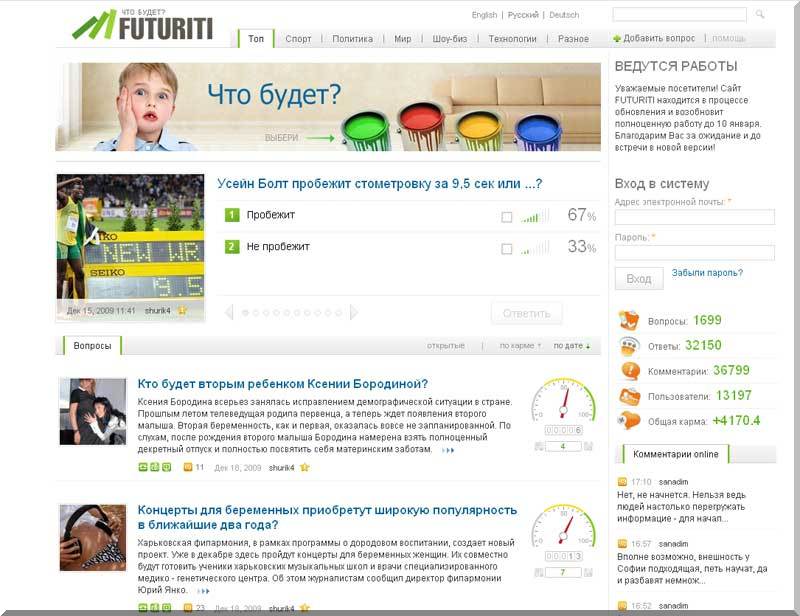Open Кто будет вторым ребенком Ксении Бородиной

click(283, 384)
